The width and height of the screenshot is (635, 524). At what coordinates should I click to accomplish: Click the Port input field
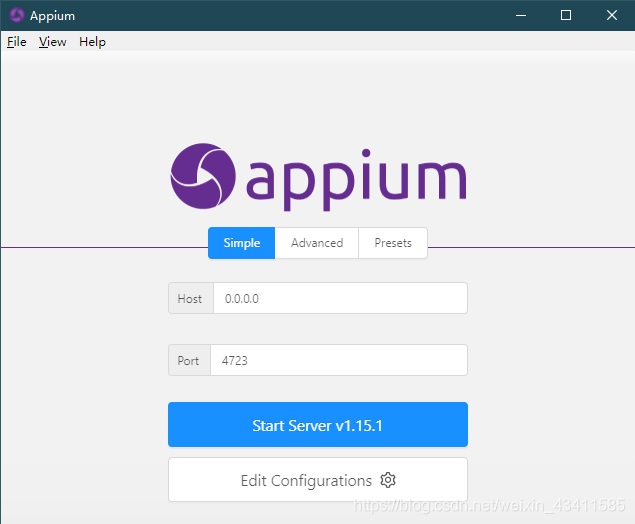click(x=339, y=360)
